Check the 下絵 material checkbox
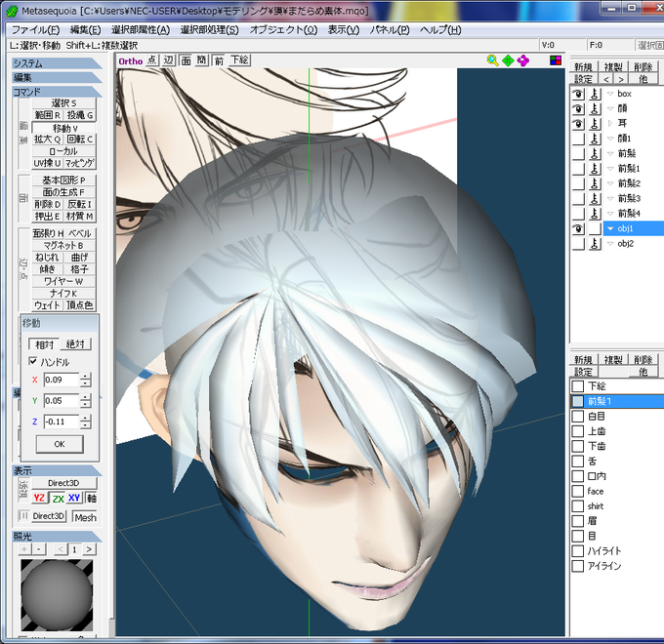The image size is (664, 644). [x=578, y=385]
